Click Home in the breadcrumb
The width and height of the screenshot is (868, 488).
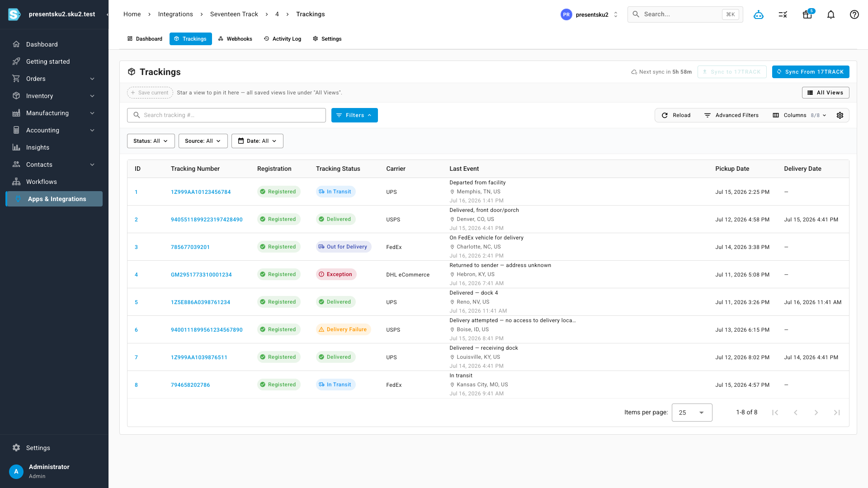(132, 14)
